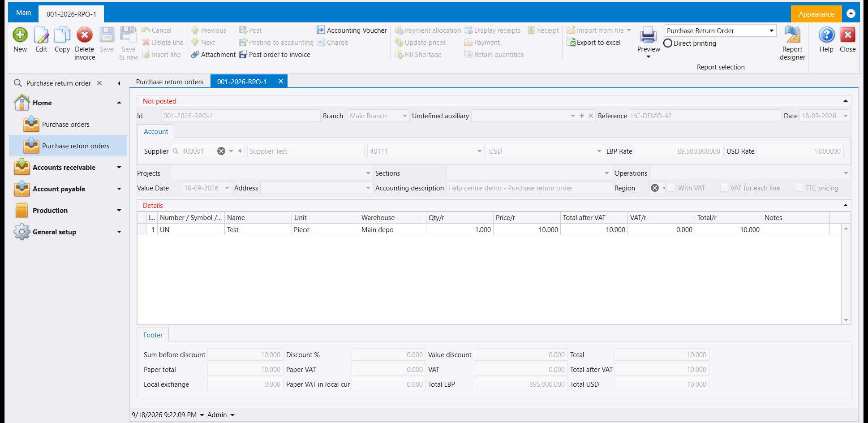Open the Preview printer icon
Image resolution: width=868 pixels, height=423 pixels.
click(648, 35)
